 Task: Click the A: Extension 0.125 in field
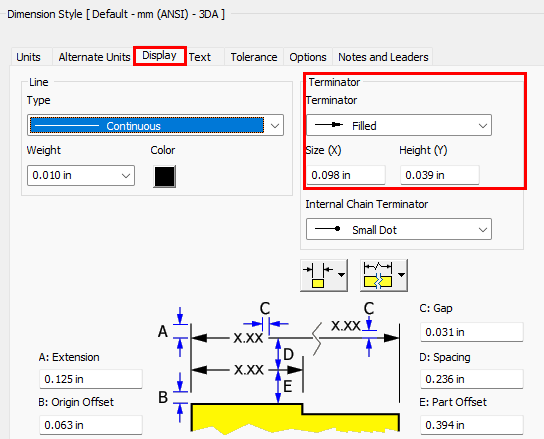91,379
